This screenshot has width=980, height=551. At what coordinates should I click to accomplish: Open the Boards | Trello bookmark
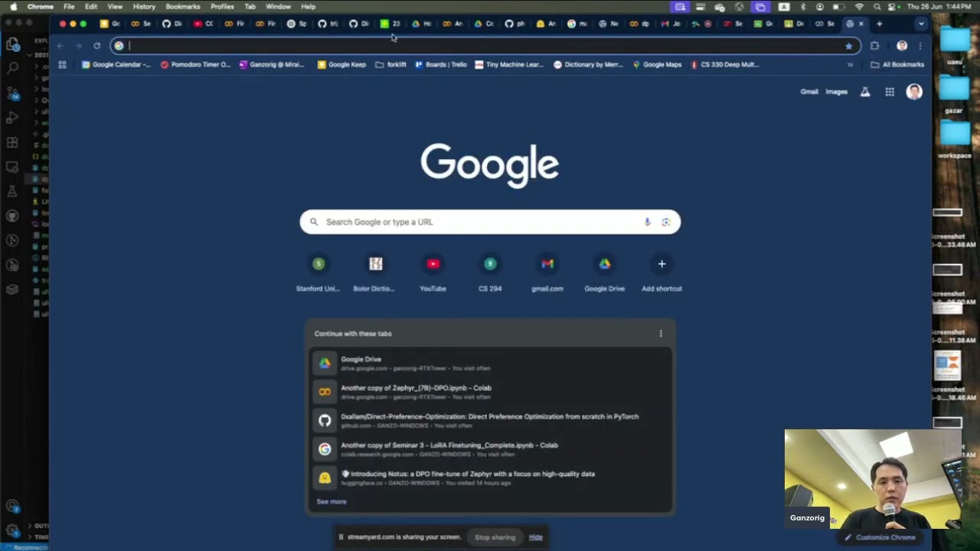pos(440,64)
